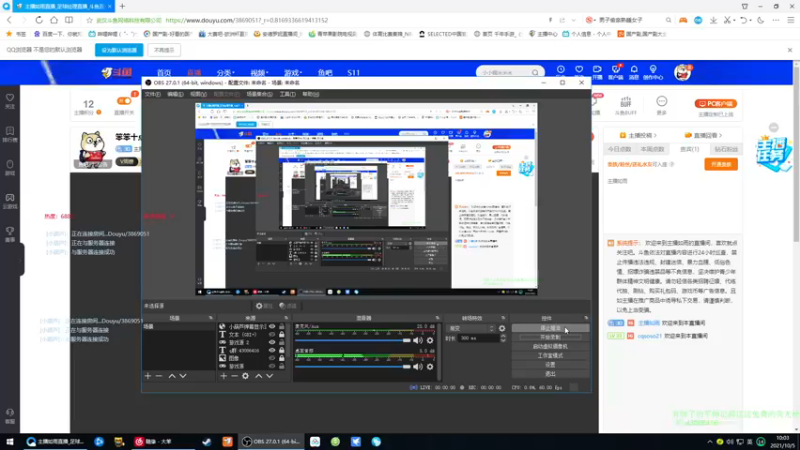Open OBS 编辑(E) menu
Image resolution: width=800 pixels, height=450 pixels.
[175, 94]
